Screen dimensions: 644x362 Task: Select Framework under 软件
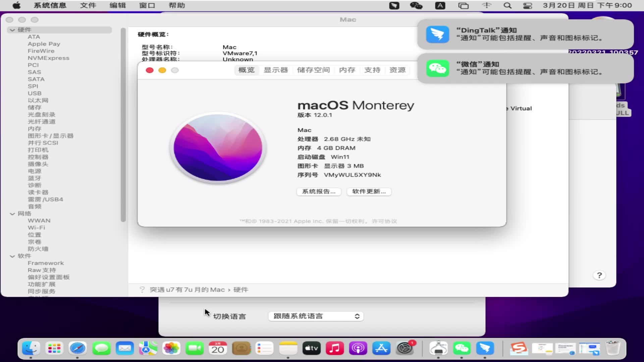pos(46,263)
